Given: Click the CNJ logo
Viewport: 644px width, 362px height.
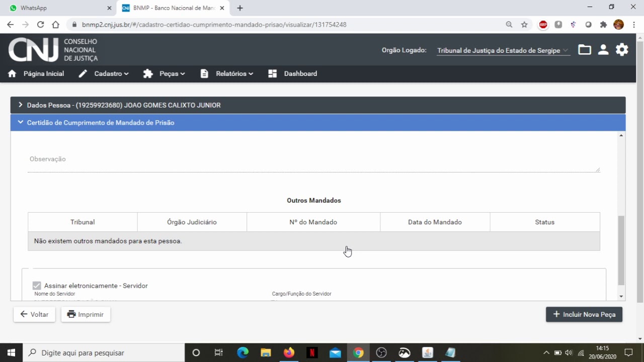Looking at the screenshot, I should point(53,50).
